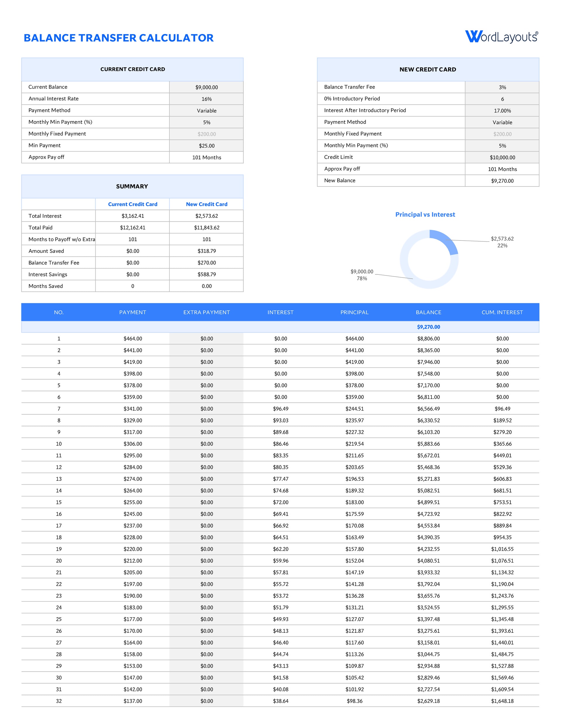The height and width of the screenshot is (728, 562).
Task: Click the $2,573.62 22% chart label
Action: 502,242
